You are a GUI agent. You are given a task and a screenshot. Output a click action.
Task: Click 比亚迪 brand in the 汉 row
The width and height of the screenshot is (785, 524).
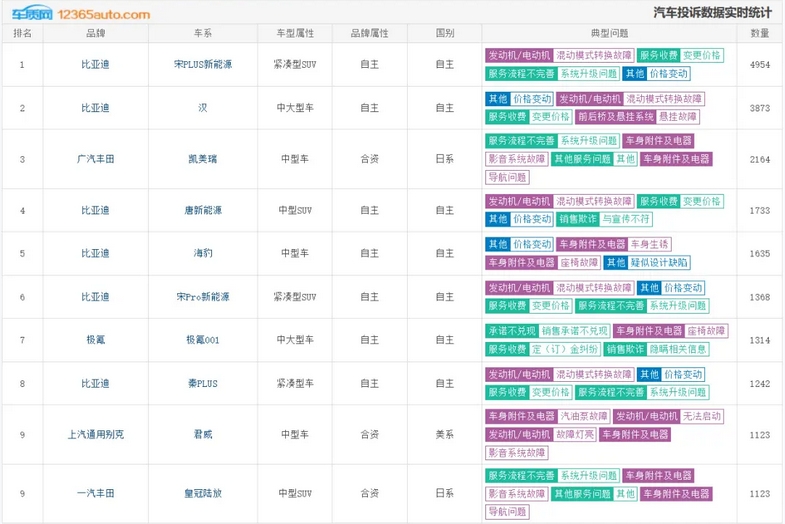[96, 108]
